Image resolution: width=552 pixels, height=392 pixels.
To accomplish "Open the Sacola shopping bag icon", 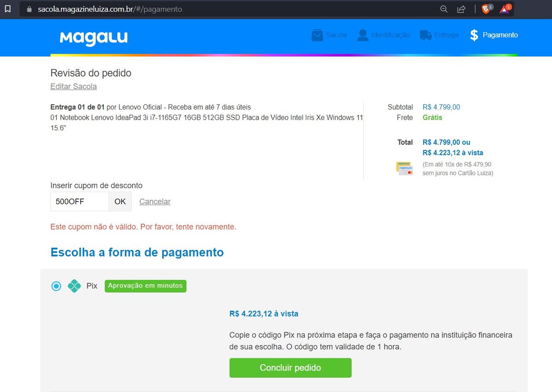I will coord(317,35).
